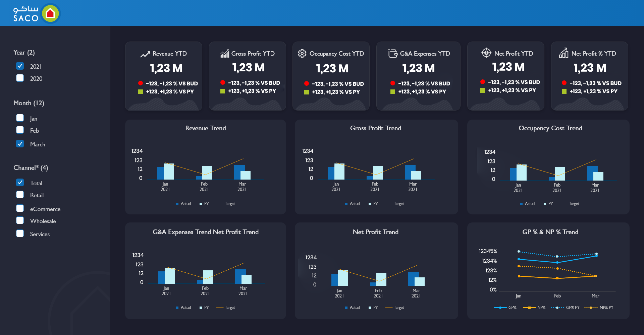Click the Net Profit Trend chart title

pos(376,232)
